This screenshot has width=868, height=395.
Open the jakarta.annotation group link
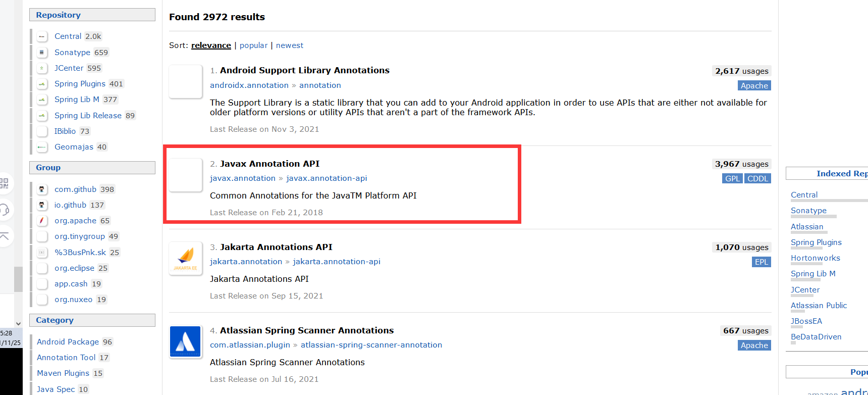coord(246,262)
